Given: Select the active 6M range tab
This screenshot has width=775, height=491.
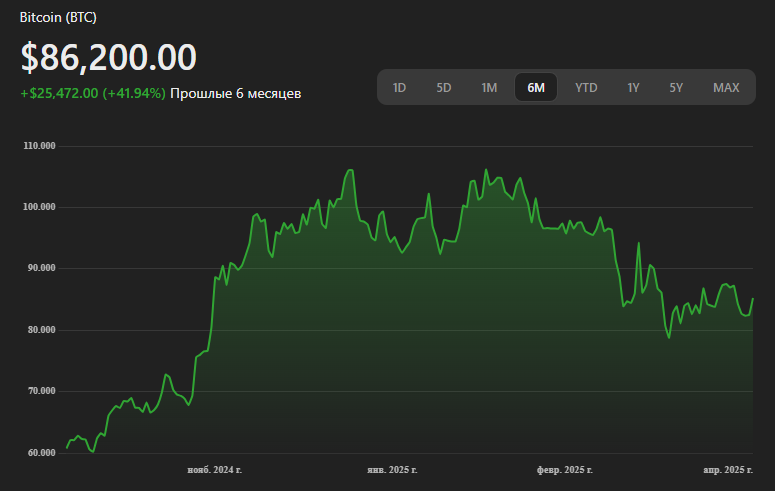Looking at the screenshot, I should coord(536,88).
